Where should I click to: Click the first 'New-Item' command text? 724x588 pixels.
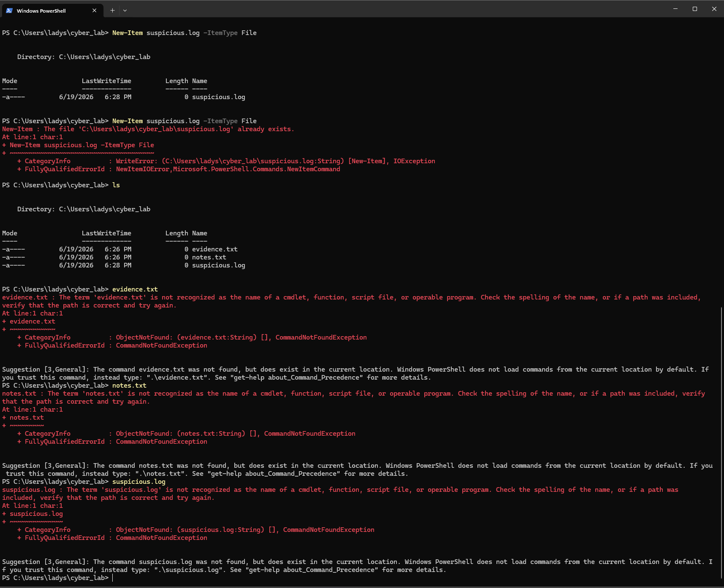(127, 33)
